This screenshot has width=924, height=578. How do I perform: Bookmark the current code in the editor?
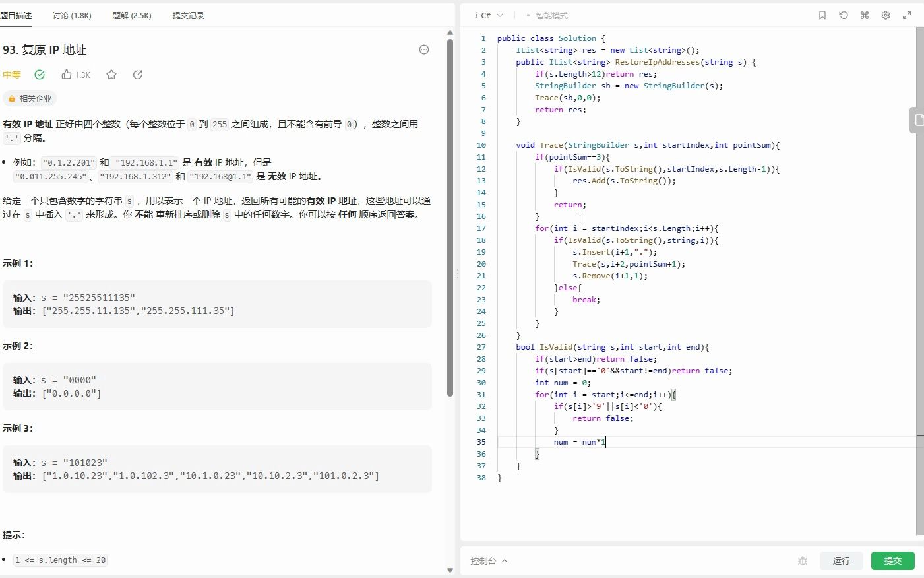(822, 15)
